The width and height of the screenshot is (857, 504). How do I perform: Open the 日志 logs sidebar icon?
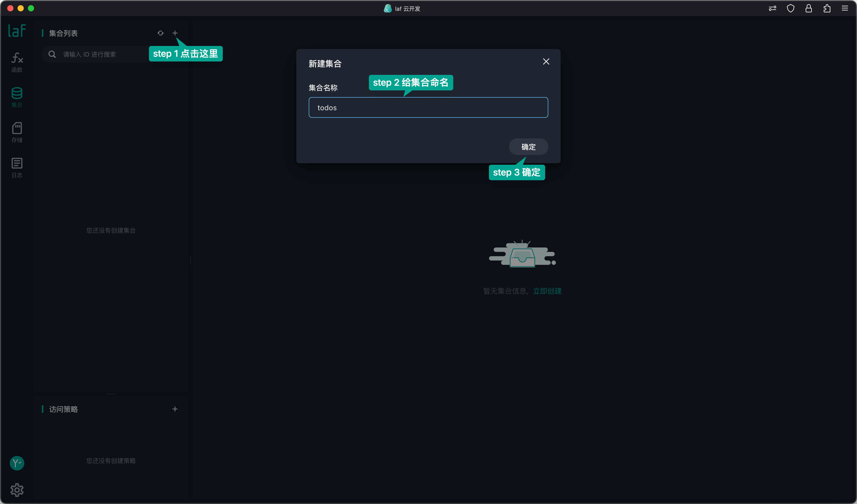tap(17, 168)
